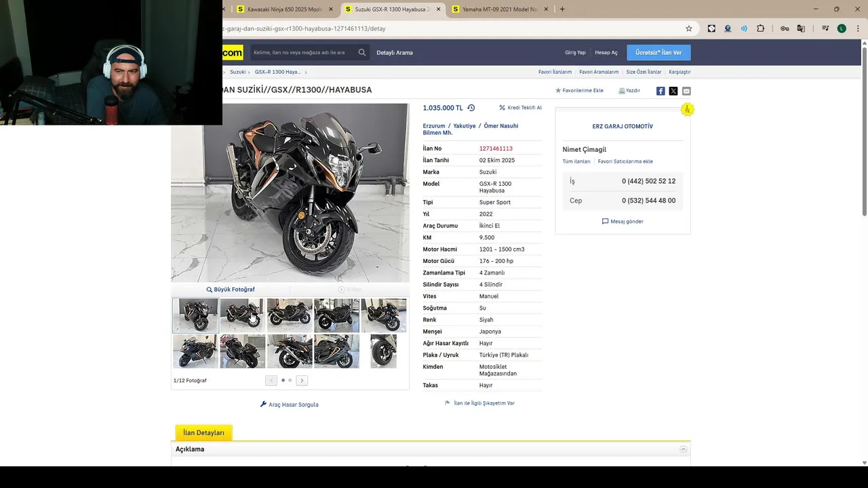868x488 pixels.
Task: Print listing with Yazdır
Action: tap(629, 90)
